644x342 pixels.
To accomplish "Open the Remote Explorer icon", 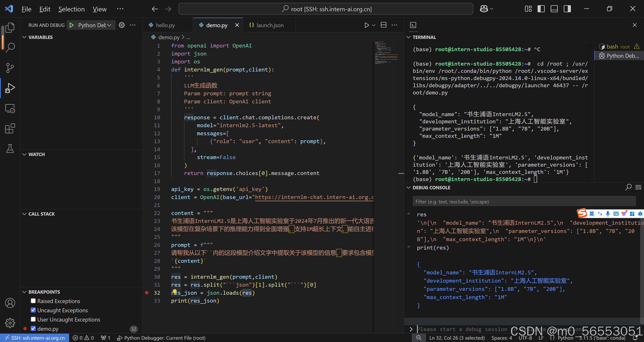I will [10, 109].
